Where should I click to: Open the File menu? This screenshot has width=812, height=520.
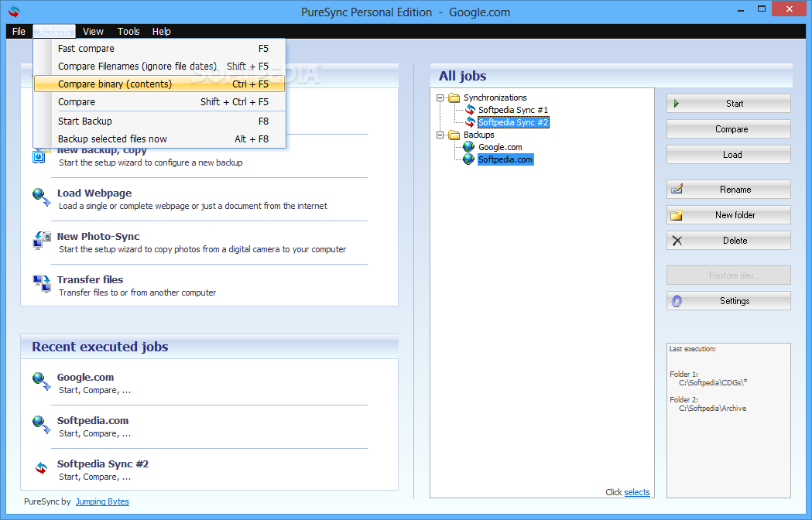point(19,31)
